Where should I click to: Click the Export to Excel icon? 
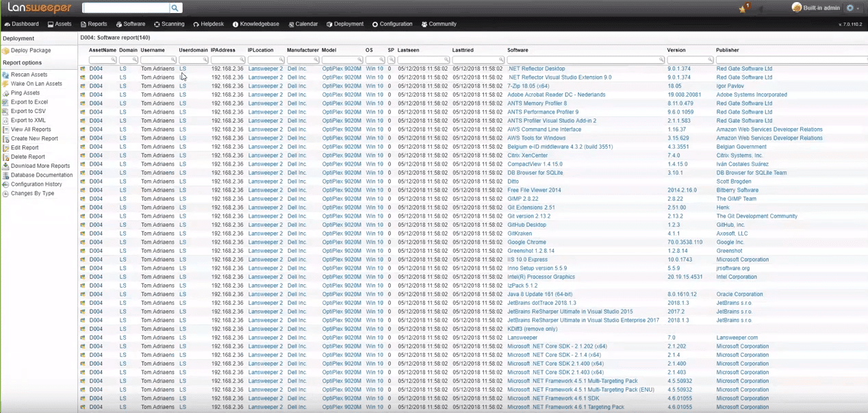pyautogui.click(x=5, y=102)
